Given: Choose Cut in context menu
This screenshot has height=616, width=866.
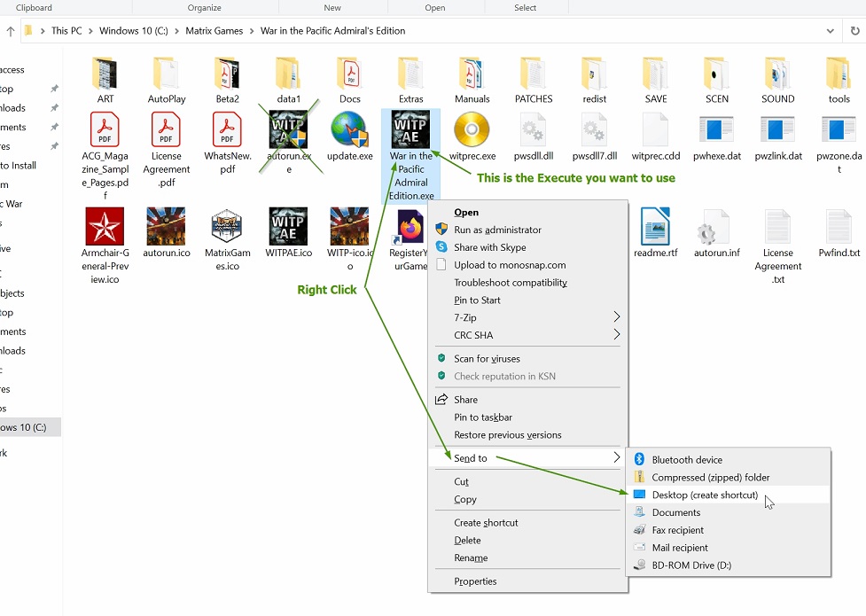Looking at the screenshot, I should (528, 482).
